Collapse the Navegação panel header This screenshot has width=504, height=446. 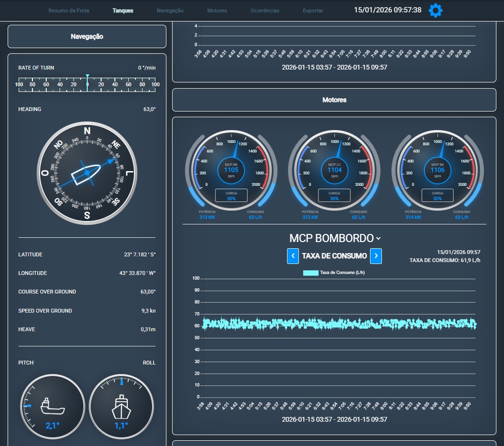point(87,37)
